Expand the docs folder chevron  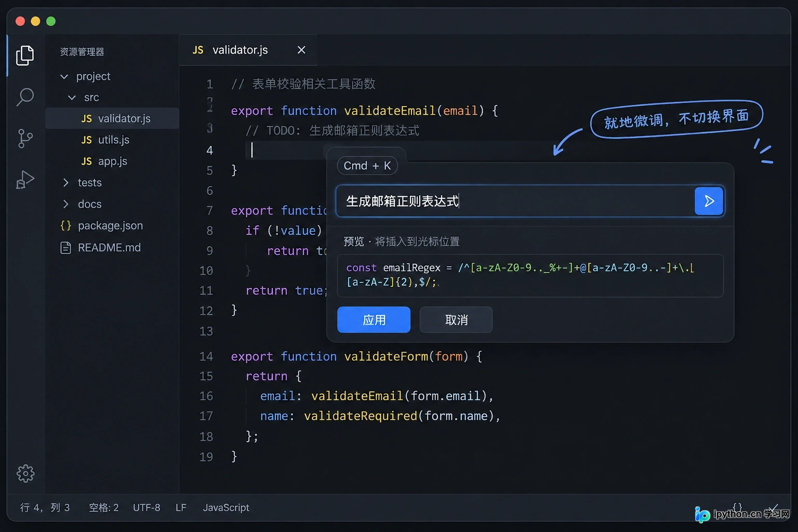65,204
